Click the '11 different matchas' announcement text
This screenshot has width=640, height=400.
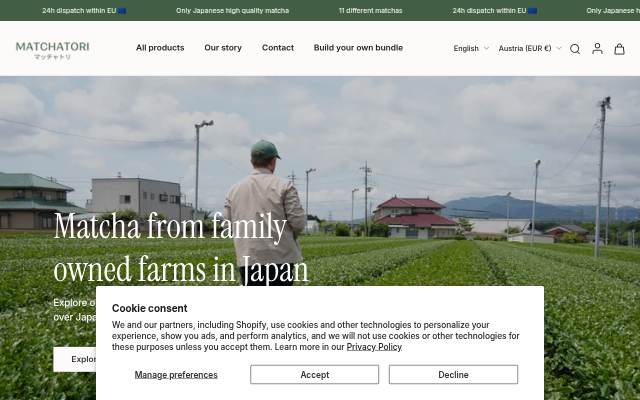(370, 11)
